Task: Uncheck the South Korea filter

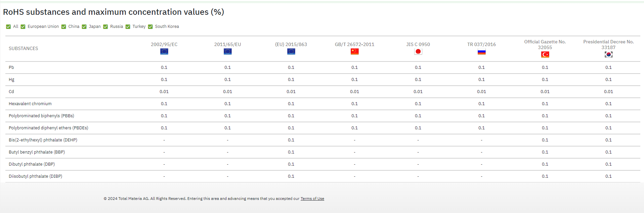Action: coord(151,27)
